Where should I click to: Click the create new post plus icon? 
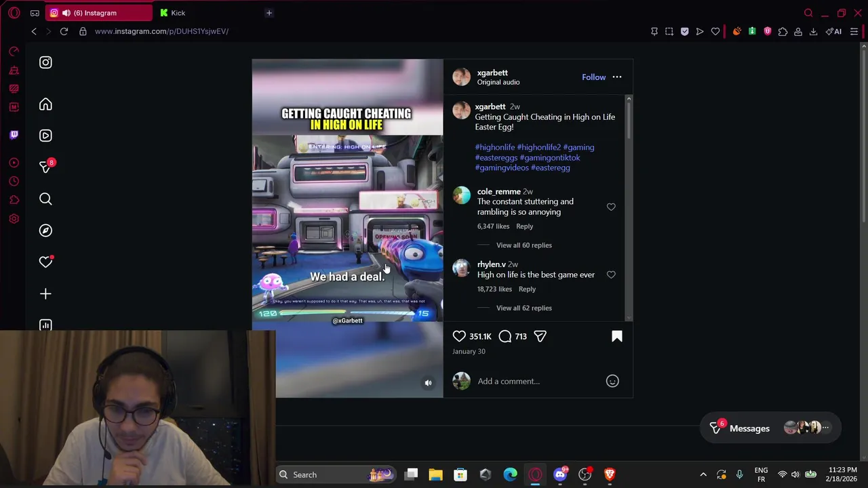tap(45, 293)
